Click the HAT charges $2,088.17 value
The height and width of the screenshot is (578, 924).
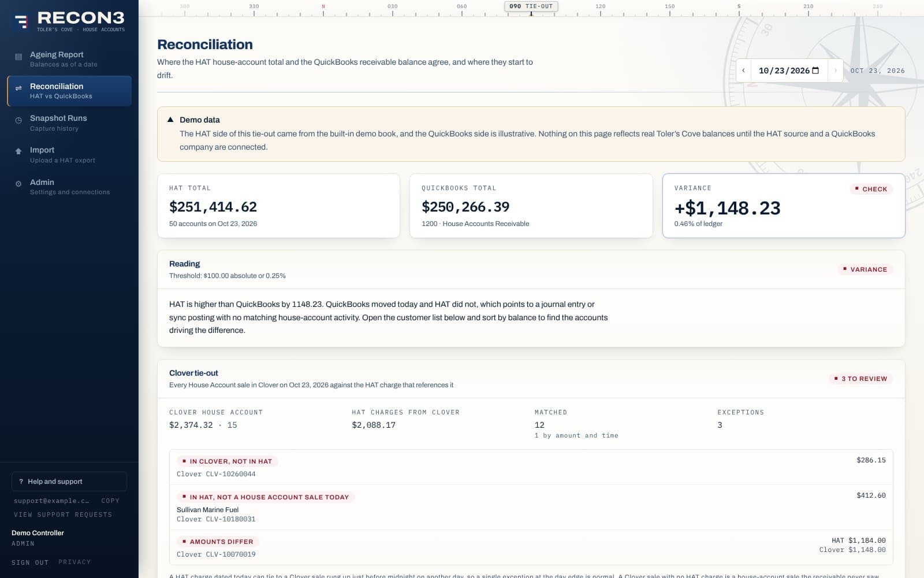click(x=374, y=425)
